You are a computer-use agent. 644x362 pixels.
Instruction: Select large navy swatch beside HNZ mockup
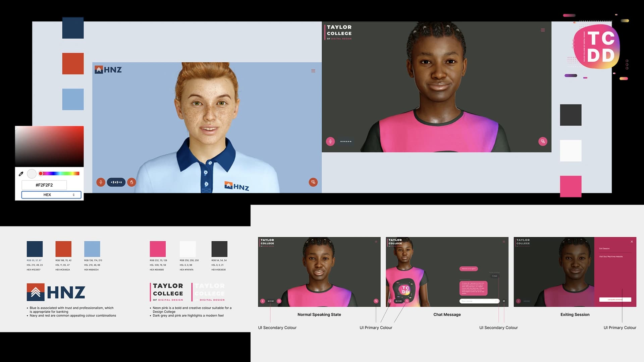click(73, 28)
